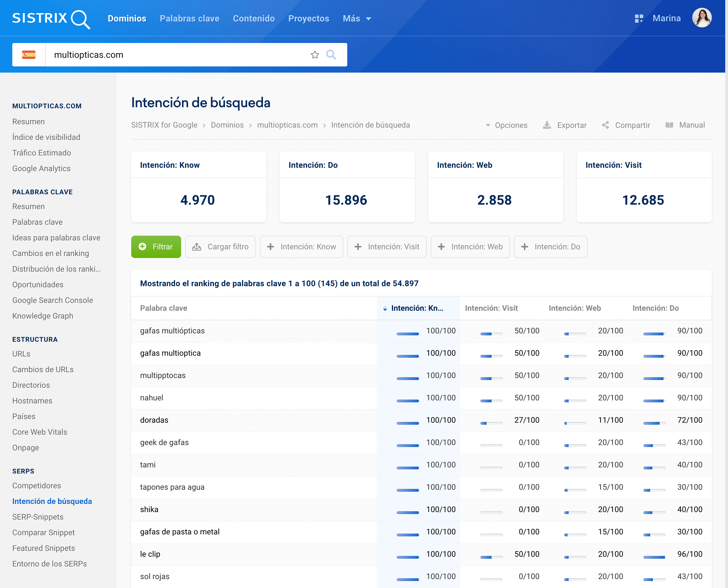The height and width of the screenshot is (588, 728).
Task: Open the apps grid icon near Marina
Action: (639, 18)
